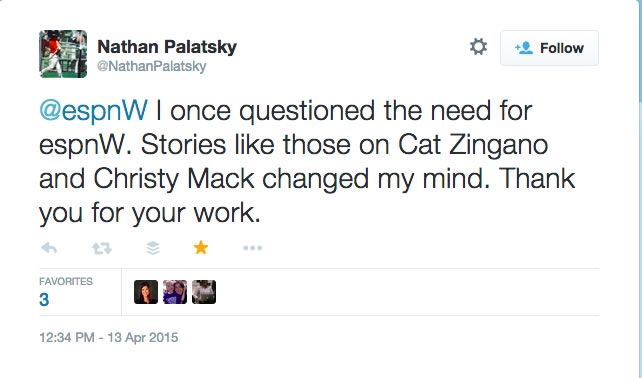Click the FAVORITES label
The height and width of the screenshot is (378, 642).
[x=66, y=281]
